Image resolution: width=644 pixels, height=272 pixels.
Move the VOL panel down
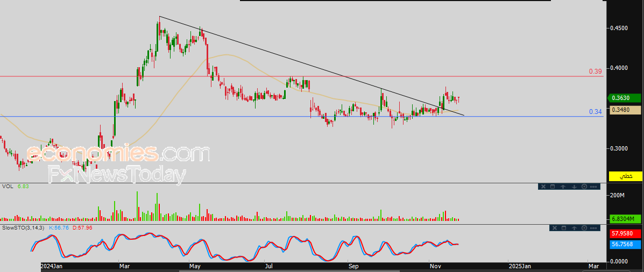pos(574,187)
